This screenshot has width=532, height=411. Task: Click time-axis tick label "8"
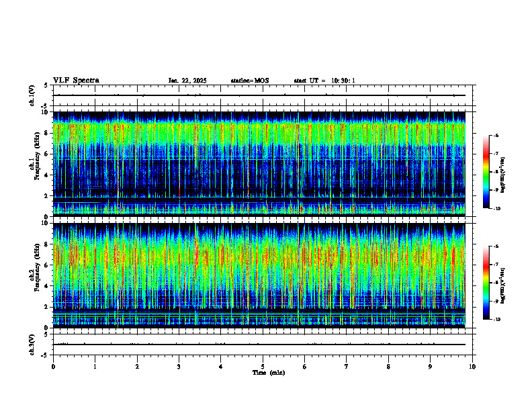tap(388, 367)
